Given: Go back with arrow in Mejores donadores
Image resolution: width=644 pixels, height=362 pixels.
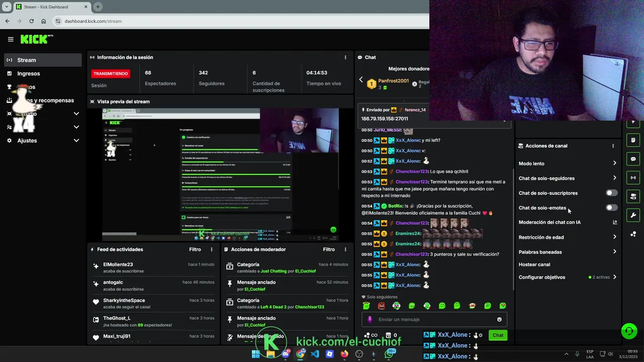Looking at the screenshot, I should [361, 79].
